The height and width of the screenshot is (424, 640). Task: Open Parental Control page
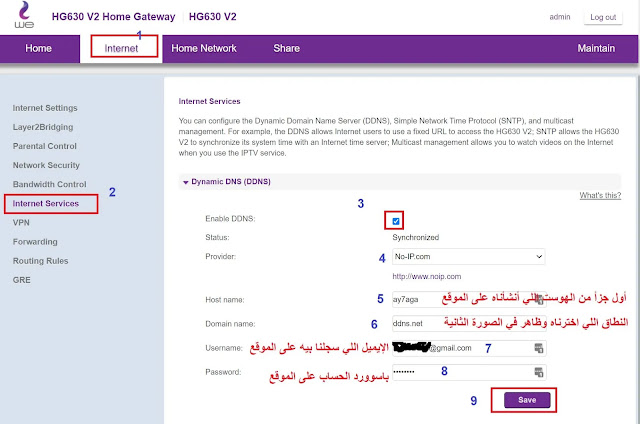pos(44,146)
